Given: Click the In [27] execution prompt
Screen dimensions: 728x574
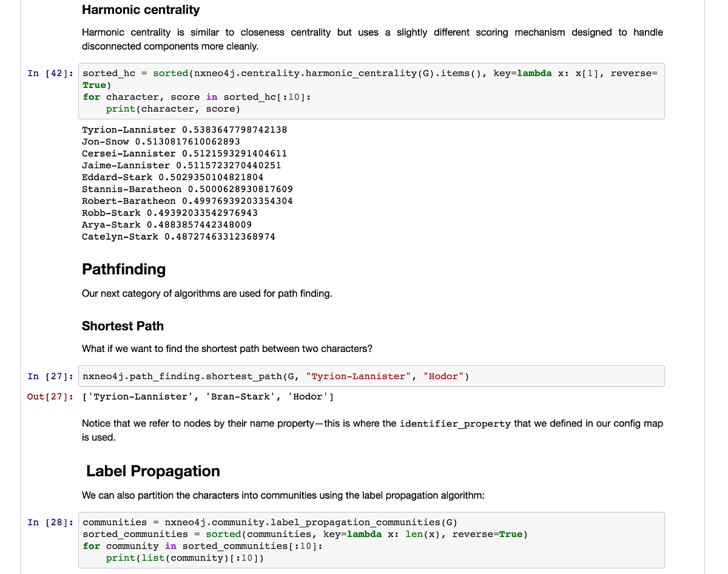Looking at the screenshot, I should 50,377.
